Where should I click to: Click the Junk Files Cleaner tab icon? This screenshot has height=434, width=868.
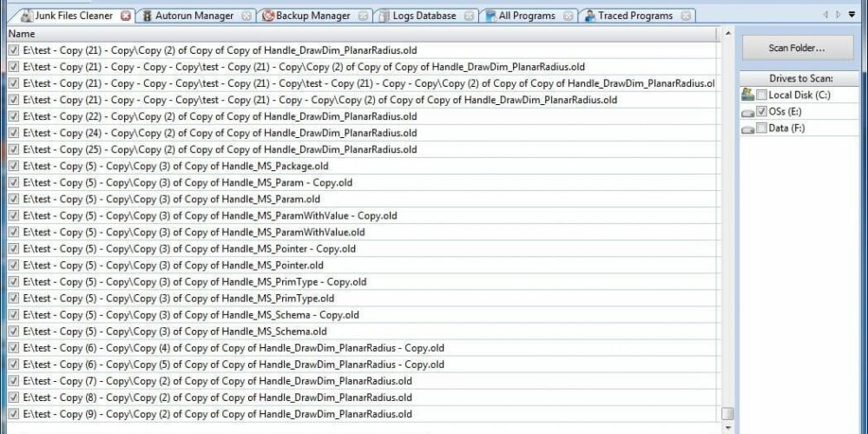tap(26, 16)
